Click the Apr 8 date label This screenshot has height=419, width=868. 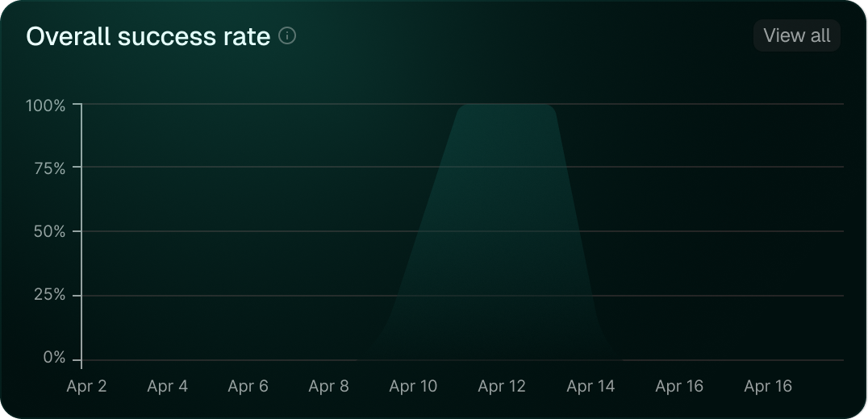[328, 387]
